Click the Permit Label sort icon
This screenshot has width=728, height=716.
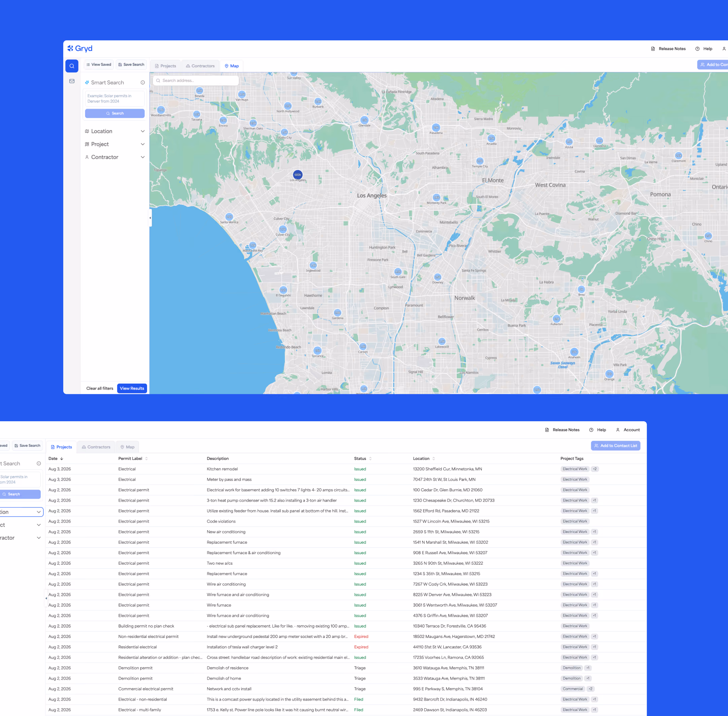click(146, 458)
